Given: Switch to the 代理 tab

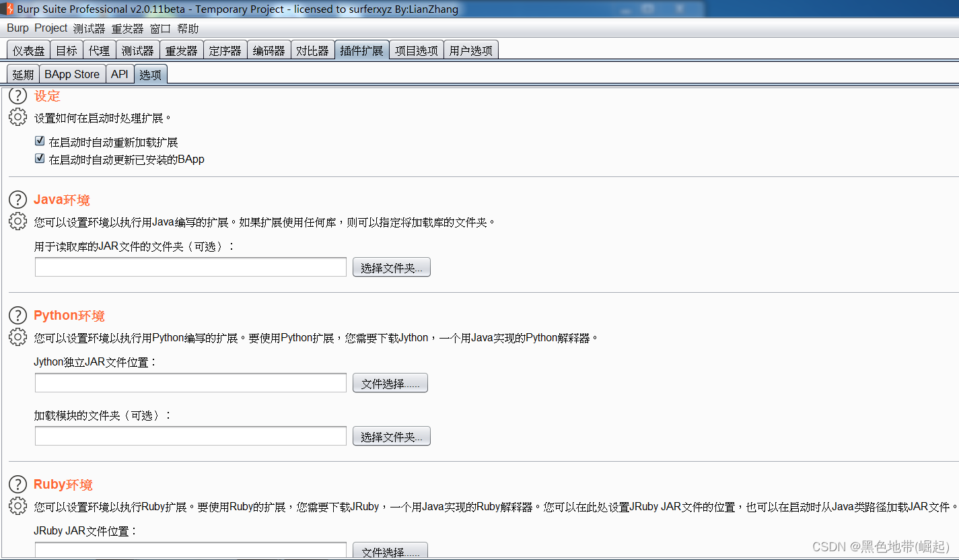Looking at the screenshot, I should tap(99, 50).
